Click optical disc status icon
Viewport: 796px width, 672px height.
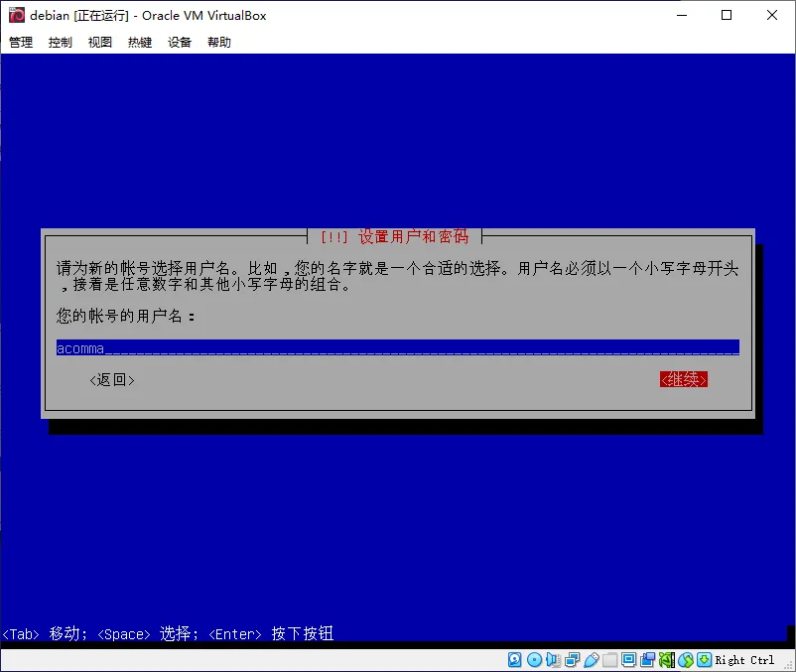(x=534, y=660)
